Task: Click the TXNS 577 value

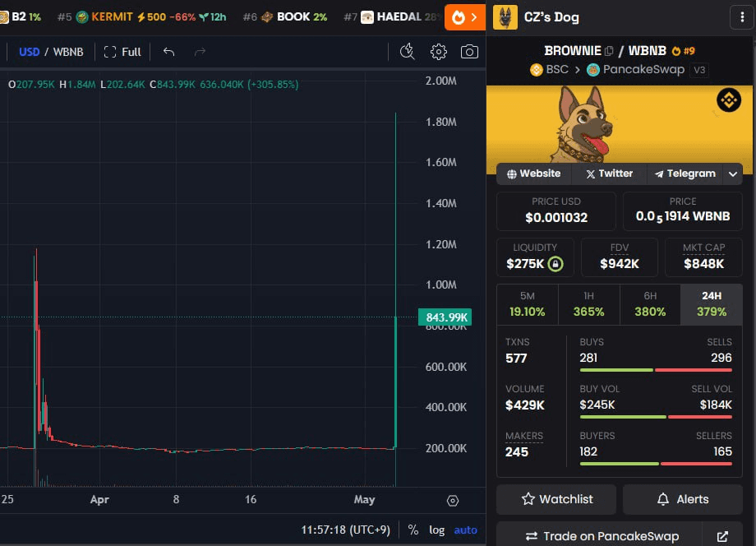Action: [516, 359]
